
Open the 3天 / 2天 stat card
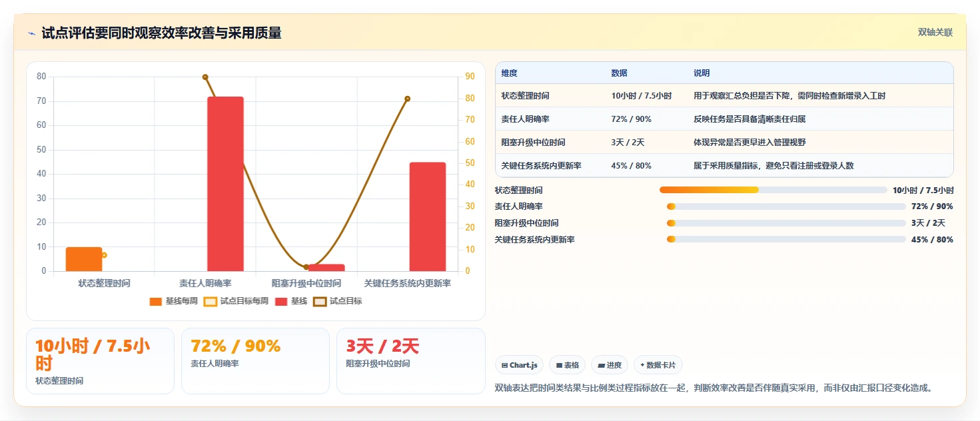(x=411, y=361)
